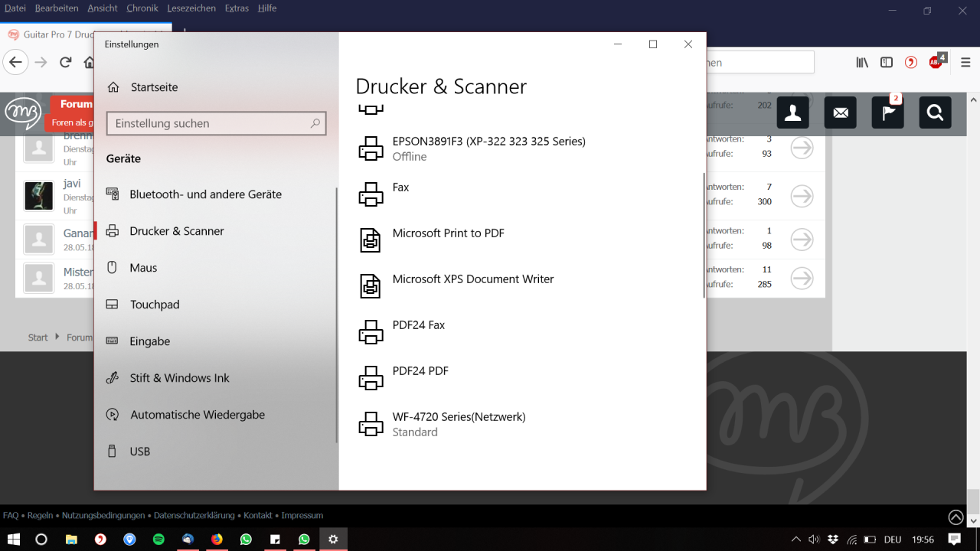Screen dimensions: 980x551
Task: Open the forum messages envelope icon
Action: coord(840,112)
